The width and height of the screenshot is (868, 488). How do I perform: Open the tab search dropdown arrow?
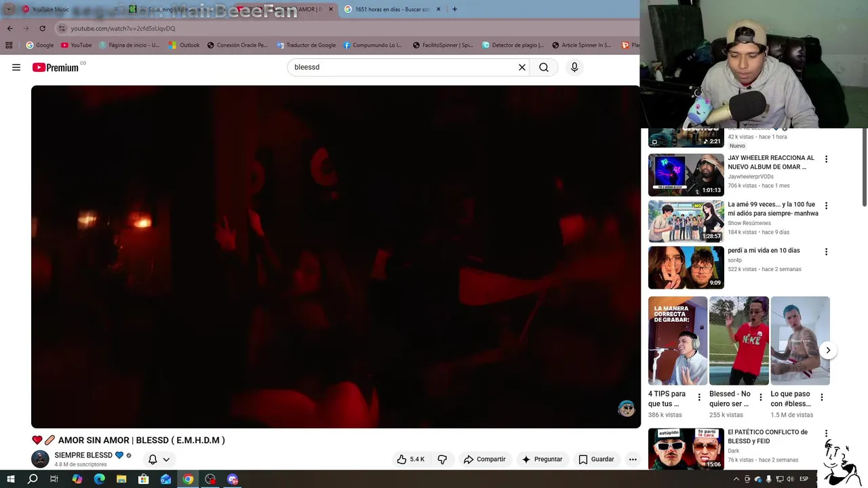[x=9, y=9]
